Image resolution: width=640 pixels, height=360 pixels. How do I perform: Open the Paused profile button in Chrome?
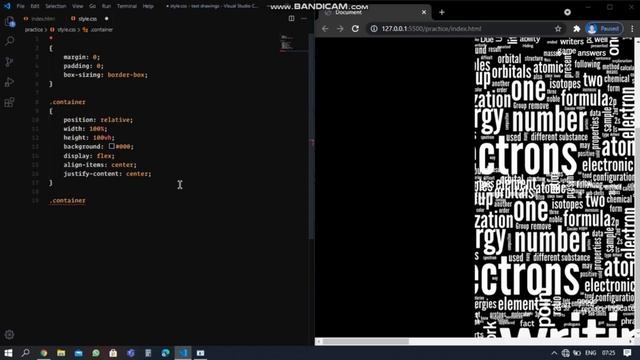(604, 29)
